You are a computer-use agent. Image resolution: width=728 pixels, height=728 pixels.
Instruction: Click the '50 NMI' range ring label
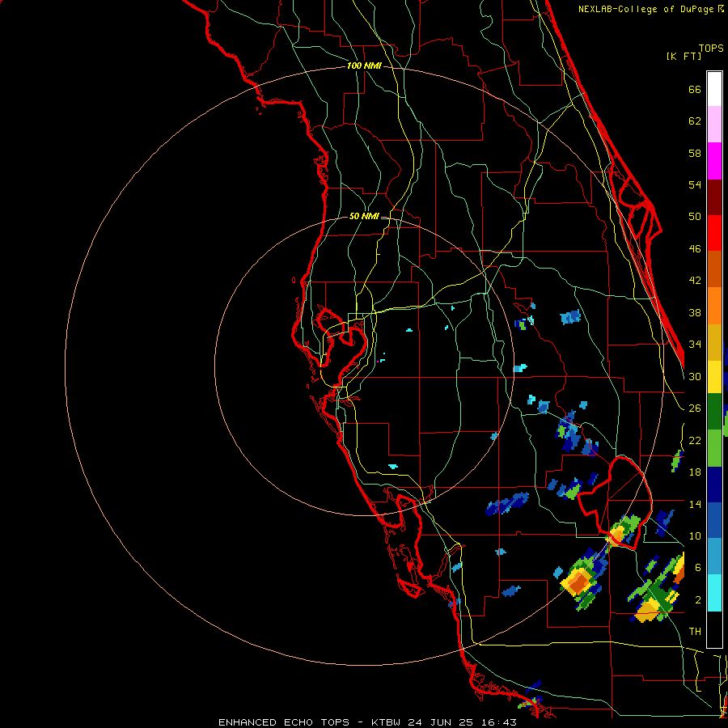(x=364, y=216)
